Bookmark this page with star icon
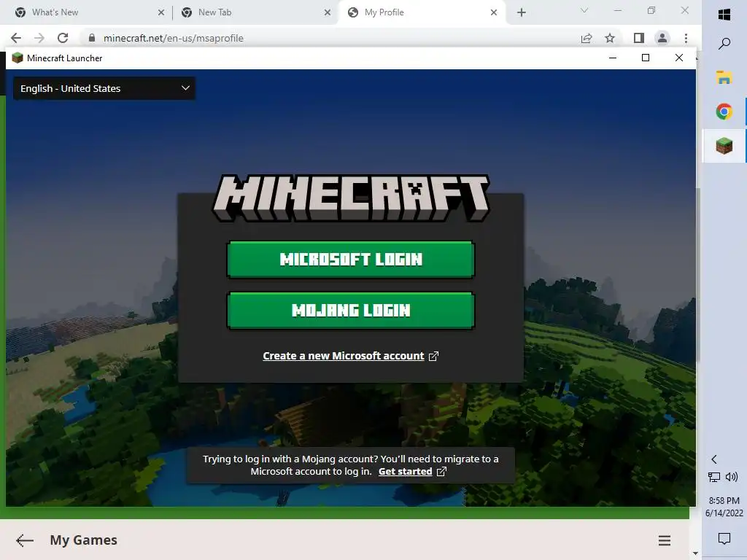 (610, 38)
